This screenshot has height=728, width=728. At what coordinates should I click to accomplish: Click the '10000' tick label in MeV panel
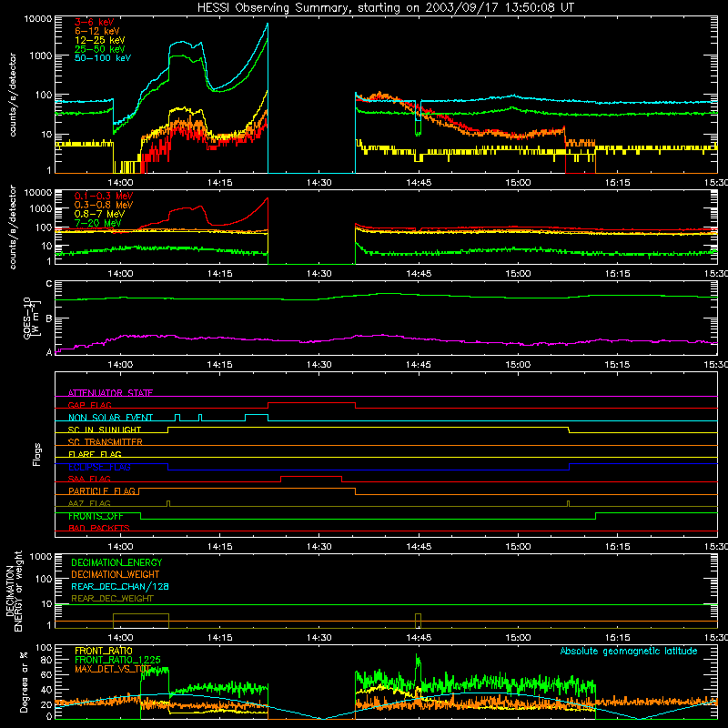coord(38,193)
